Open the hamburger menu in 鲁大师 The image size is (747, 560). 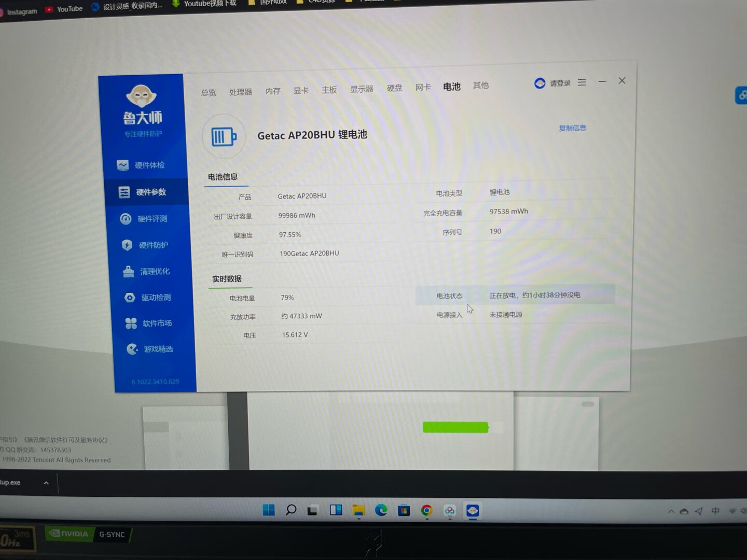tap(582, 82)
